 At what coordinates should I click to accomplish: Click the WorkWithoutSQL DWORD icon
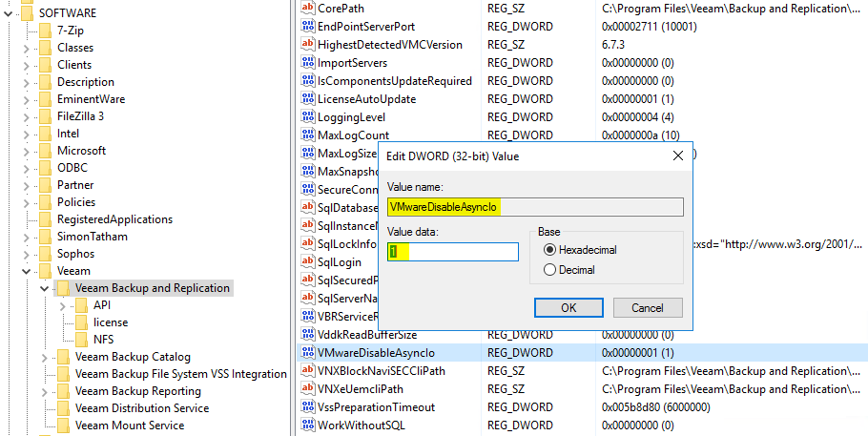click(x=307, y=426)
